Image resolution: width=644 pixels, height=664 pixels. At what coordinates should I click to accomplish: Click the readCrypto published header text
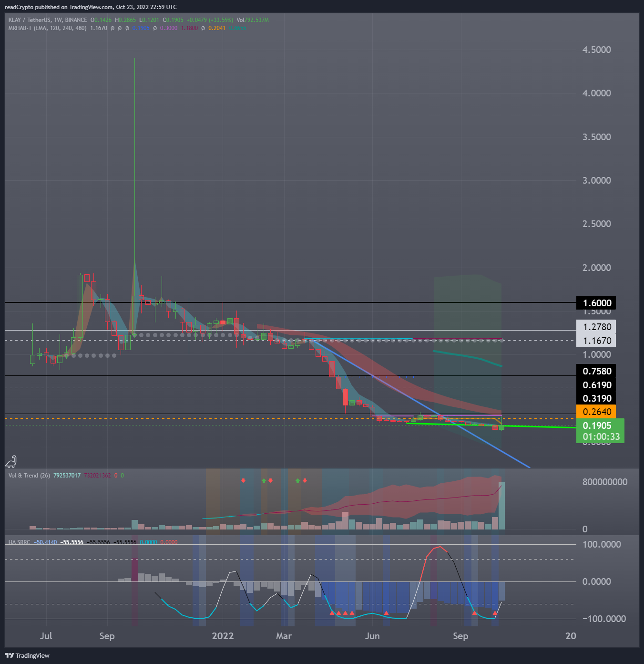coord(91,7)
